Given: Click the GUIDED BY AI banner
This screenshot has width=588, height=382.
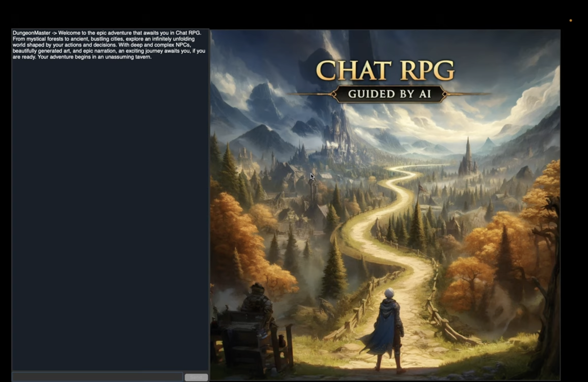Looking at the screenshot, I should tap(389, 94).
